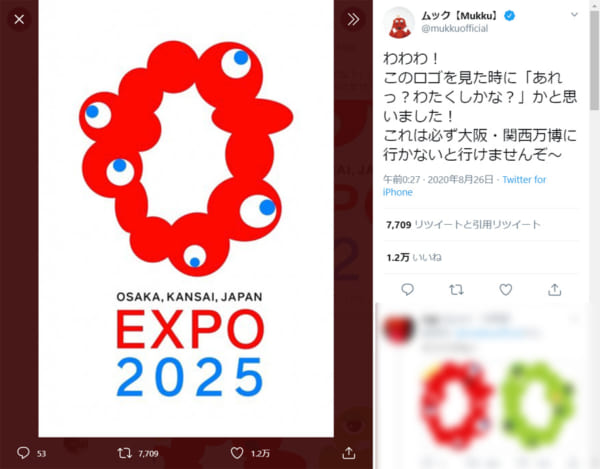The image size is (600, 469).
Task: Open the blurred red and green reply image
Action: (x=497, y=405)
